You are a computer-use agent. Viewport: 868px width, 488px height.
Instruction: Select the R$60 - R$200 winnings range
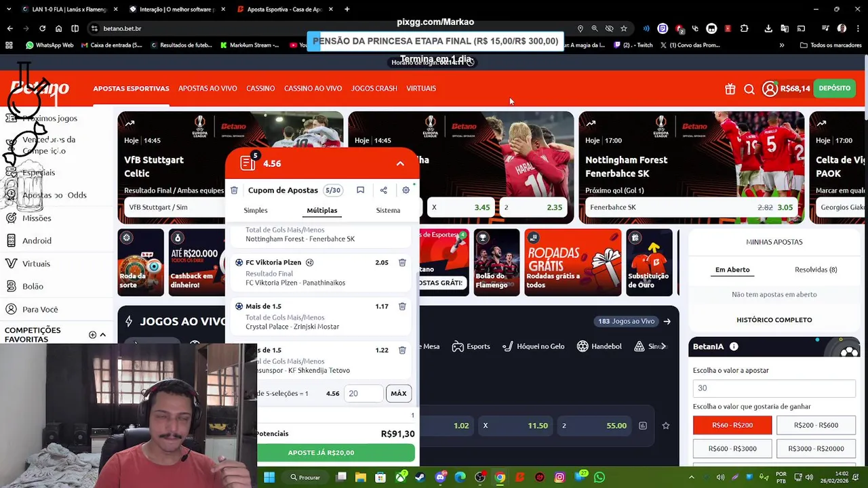(x=732, y=426)
